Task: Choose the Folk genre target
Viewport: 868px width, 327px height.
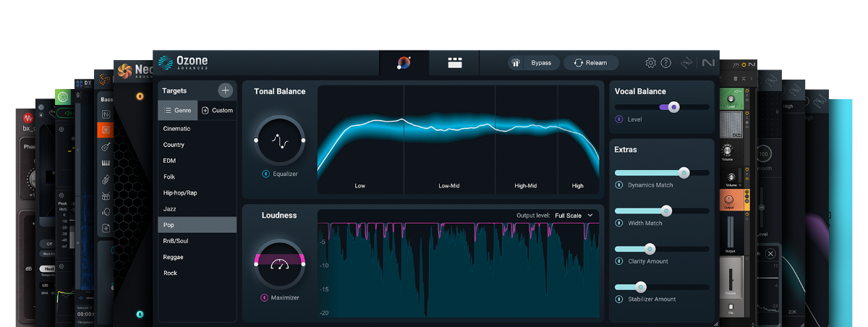Action: [197, 177]
